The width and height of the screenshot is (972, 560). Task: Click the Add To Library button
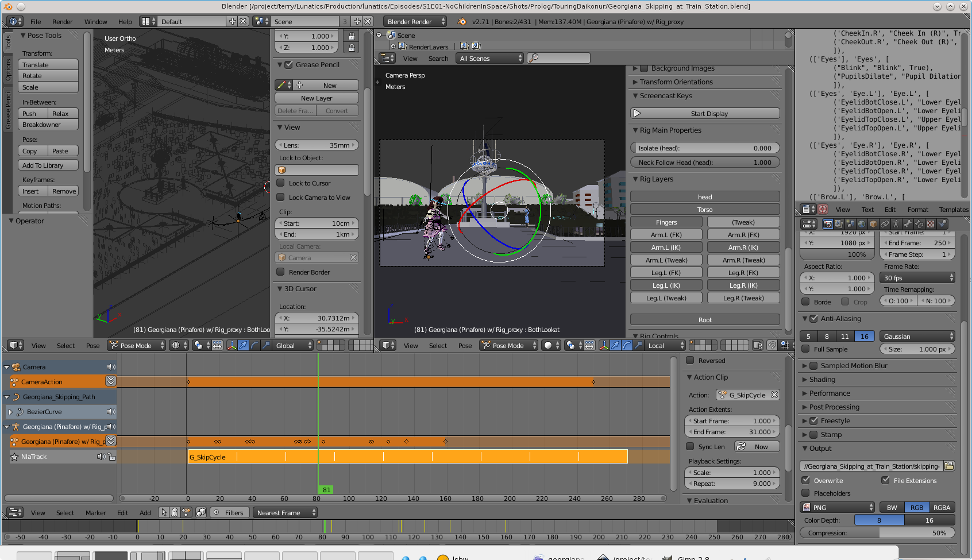click(48, 165)
